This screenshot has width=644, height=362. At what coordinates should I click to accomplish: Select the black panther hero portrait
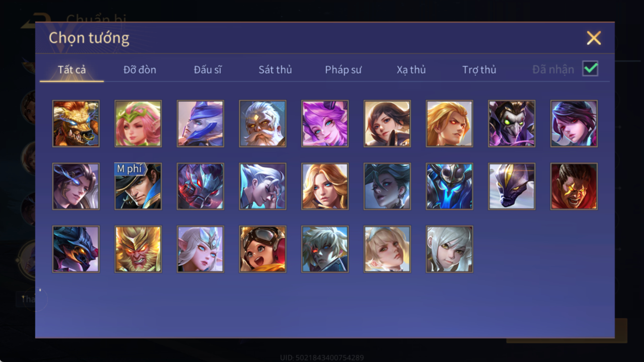(x=511, y=186)
